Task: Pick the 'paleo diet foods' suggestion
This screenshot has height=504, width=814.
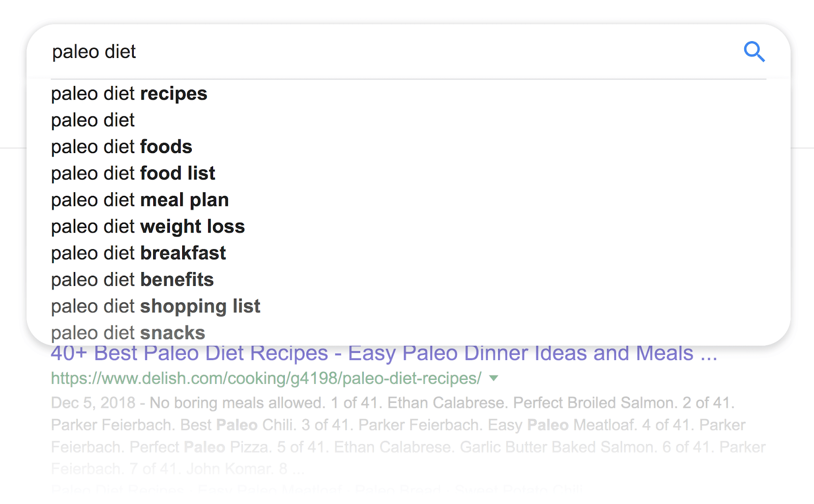Action: click(x=122, y=147)
